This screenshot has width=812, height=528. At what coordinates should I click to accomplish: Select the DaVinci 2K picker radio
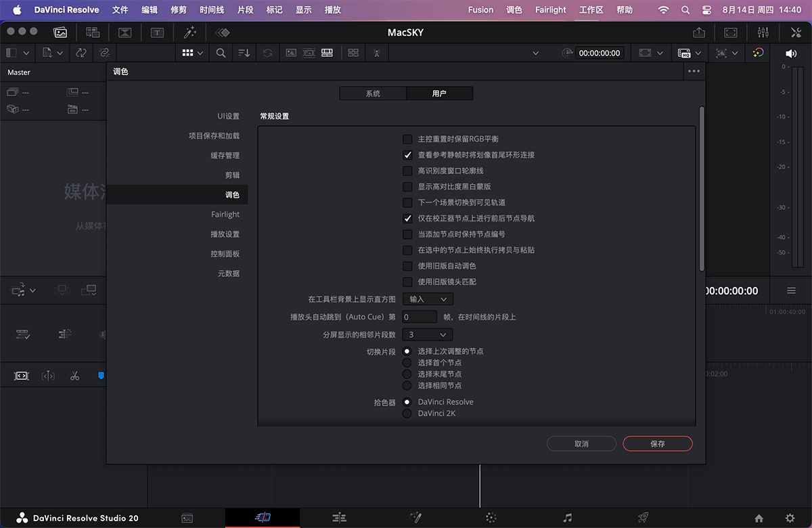coord(407,413)
